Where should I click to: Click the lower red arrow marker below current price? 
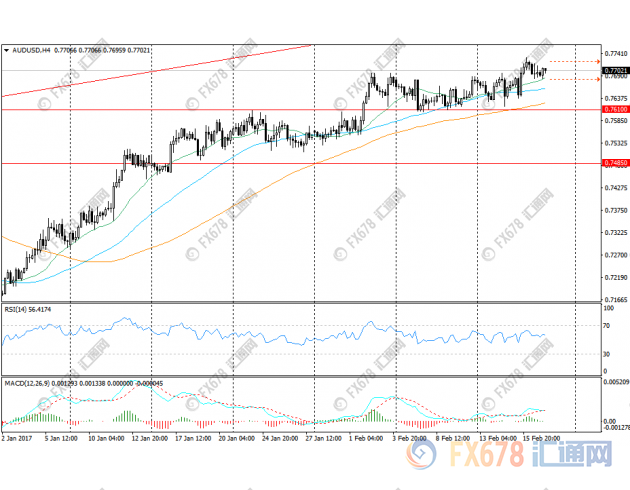click(x=597, y=79)
